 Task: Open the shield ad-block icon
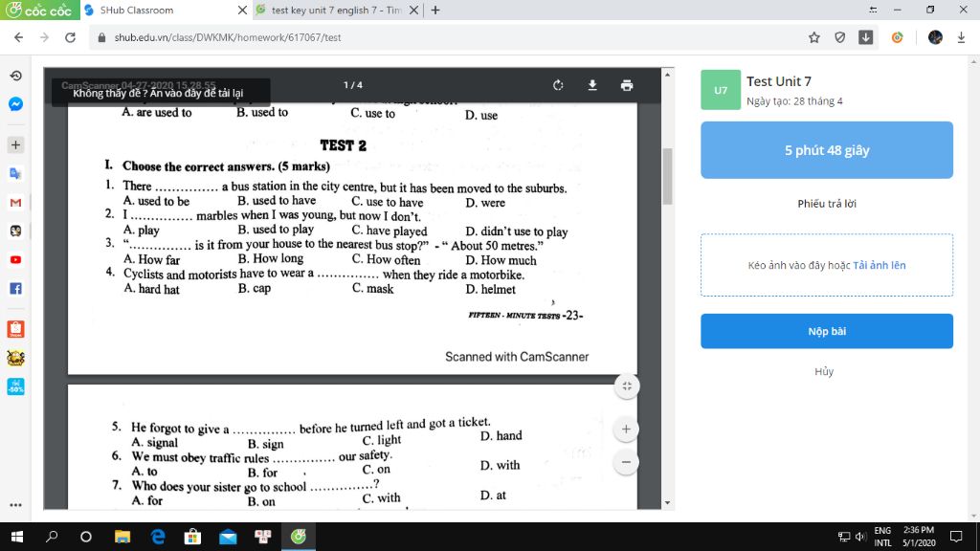[840, 37]
